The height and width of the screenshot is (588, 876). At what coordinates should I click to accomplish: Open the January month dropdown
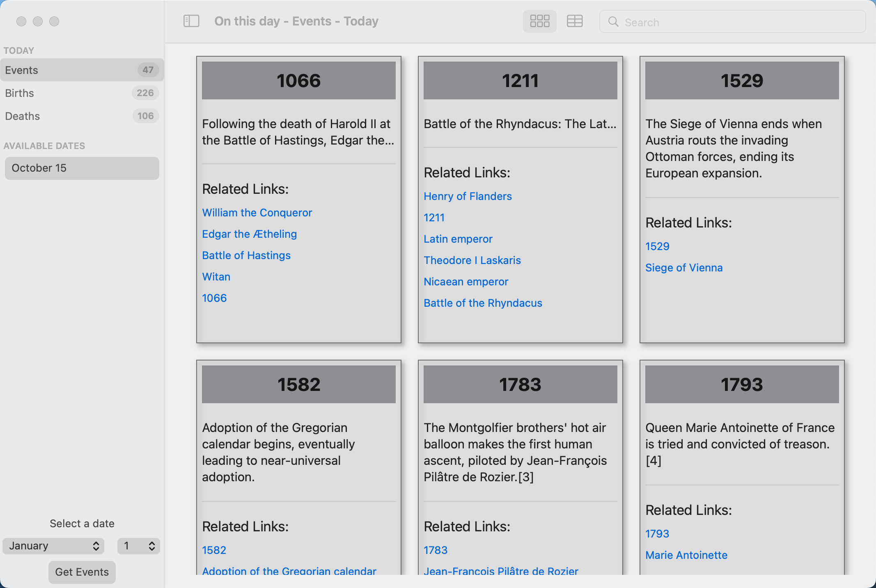pos(53,546)
